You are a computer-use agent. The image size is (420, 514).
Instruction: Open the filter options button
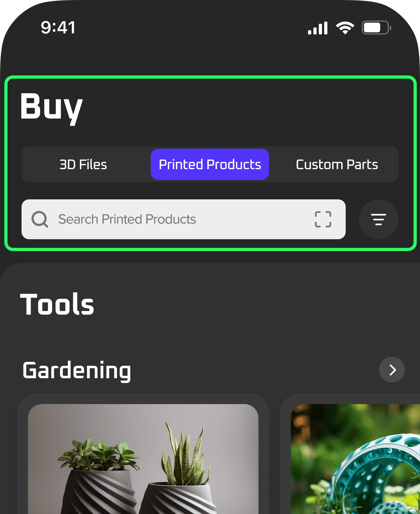click(378, 219)
